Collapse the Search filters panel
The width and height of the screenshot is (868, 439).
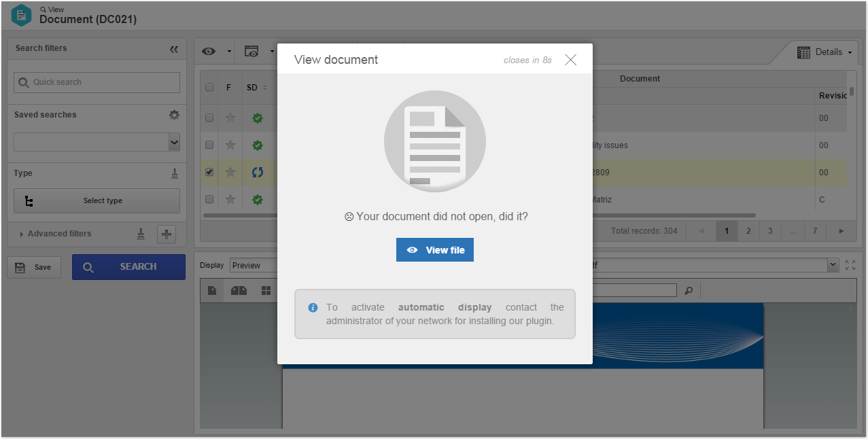coord(174,49)
